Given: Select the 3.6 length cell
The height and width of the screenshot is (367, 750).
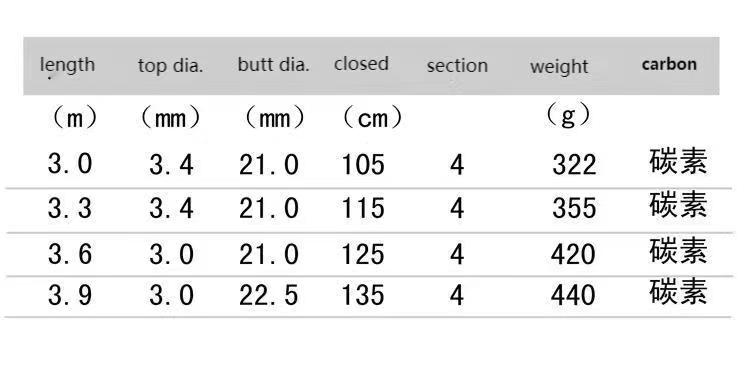Looking at the screenshot, I should pyautogui.click(x=70, y=254).
